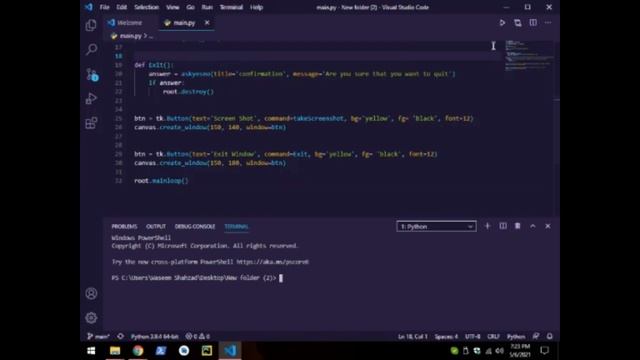Image resolution: width=640 pixels, height=360 pixels.
Task: Click the Ln 18, Col 1 position indicator
Action: (x=413, y=336)
